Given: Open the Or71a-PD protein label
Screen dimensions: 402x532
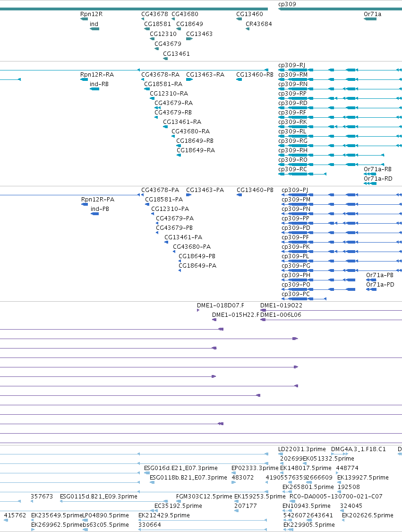Looking at the screenshot, I should 380,284.
